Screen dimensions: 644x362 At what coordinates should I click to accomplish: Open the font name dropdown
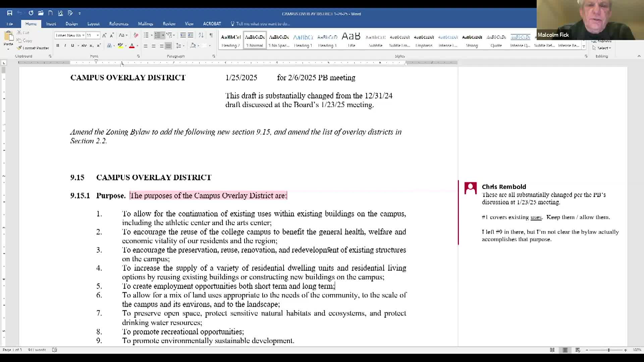point(83,35)
